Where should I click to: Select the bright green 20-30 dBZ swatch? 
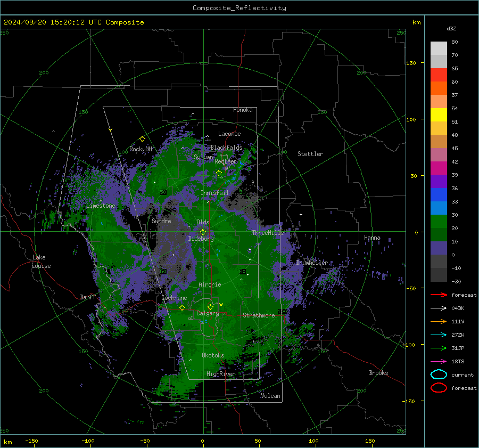pos(439,221)
